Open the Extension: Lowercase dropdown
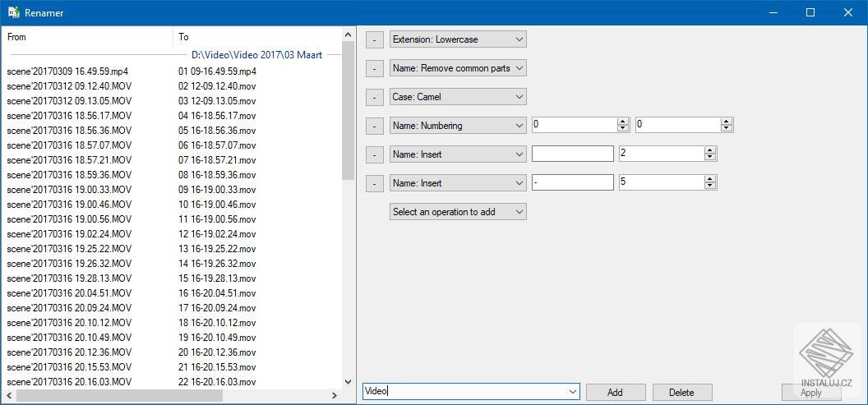The width and height of the screenshot is (868, 405). (458, 39)
